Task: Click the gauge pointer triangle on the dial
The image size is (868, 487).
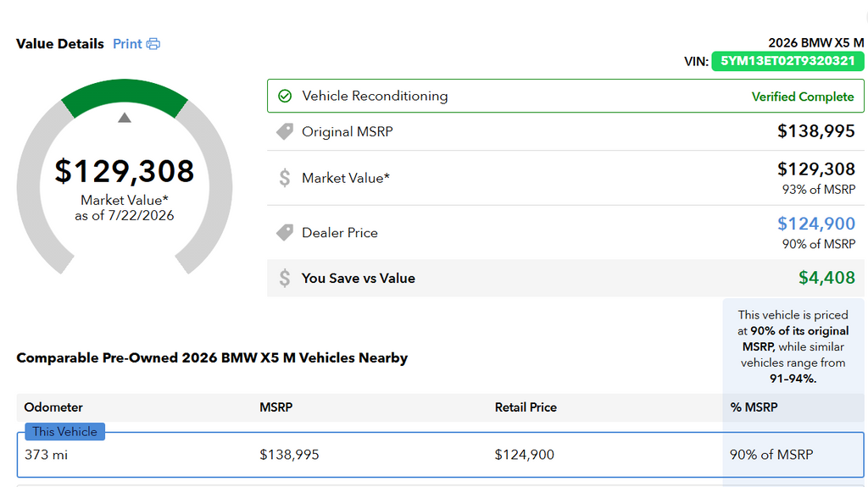Action: click(125, 118)
